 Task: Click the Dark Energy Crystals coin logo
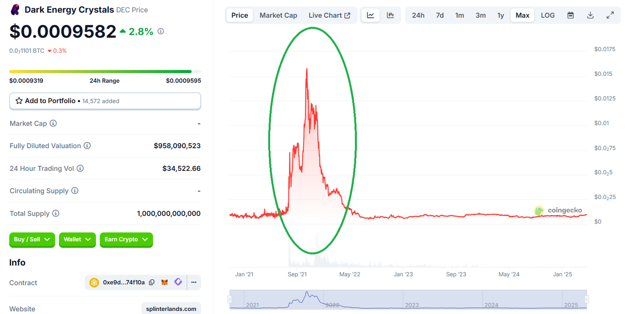(15, 9)
